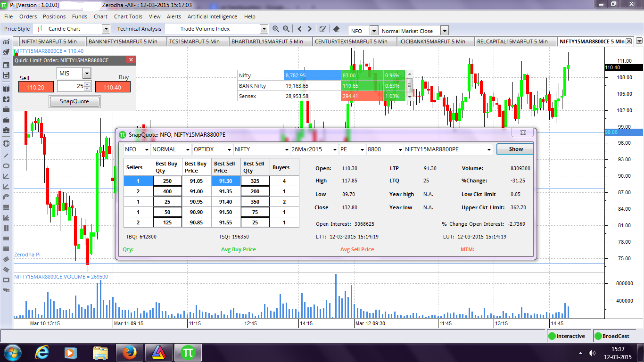644x362 pixels.
Task: Select the ellipse drawing tool
Action: (x=6, y=166)
